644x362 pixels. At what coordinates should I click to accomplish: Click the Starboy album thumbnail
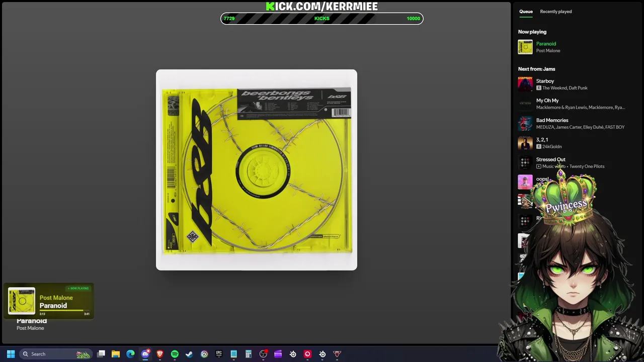(x=525, y=84)
